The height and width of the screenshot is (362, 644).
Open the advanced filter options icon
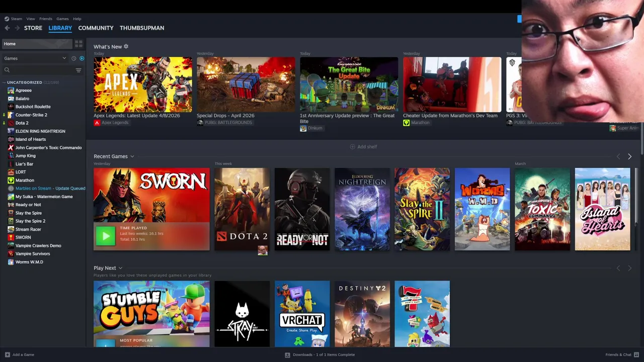(78, 70)
